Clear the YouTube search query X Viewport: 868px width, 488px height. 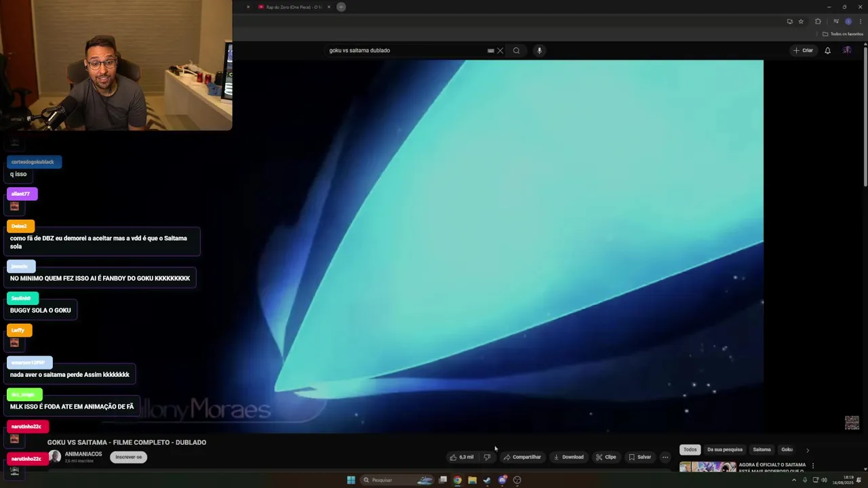pos(500,50)
